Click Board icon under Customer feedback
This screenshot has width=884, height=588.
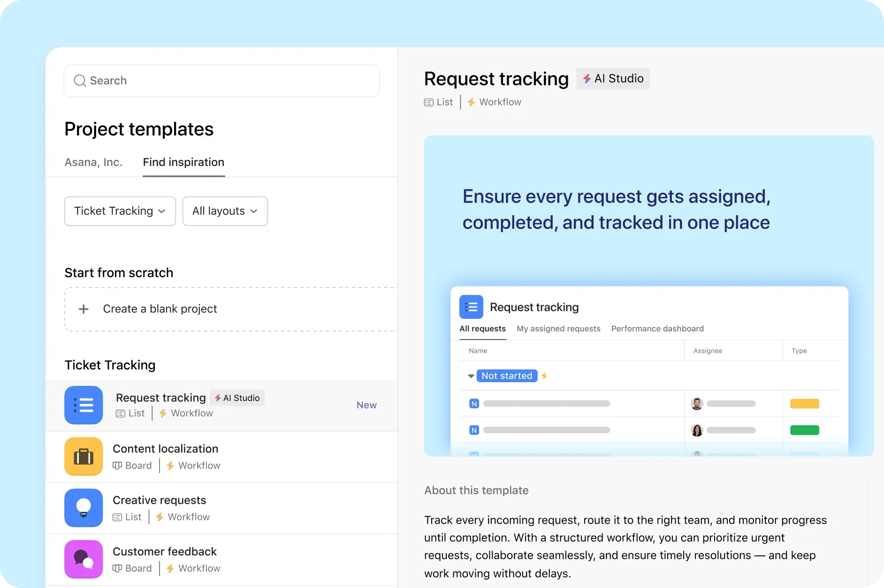(117, 568)
